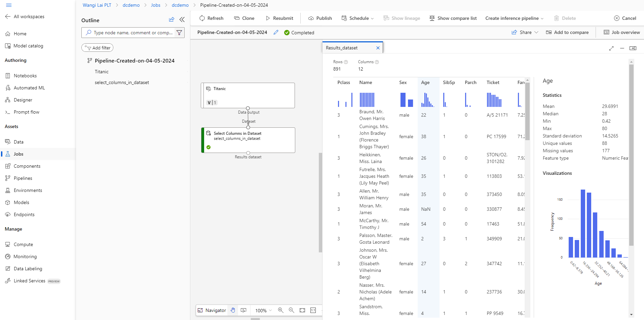Open Home in sidebar
This screenshot has height=320, width=644.
(x=16, y=34)
